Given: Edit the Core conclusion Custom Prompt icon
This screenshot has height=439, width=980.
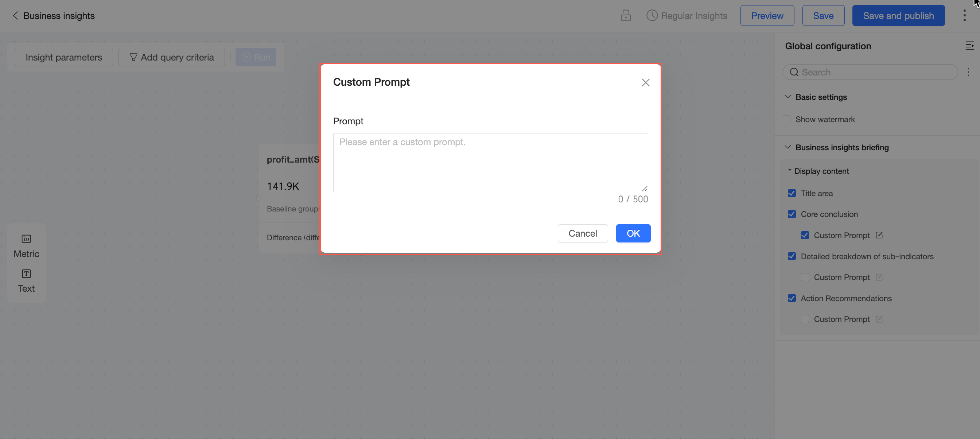Looking at the screenshot, I should (879, 235).
